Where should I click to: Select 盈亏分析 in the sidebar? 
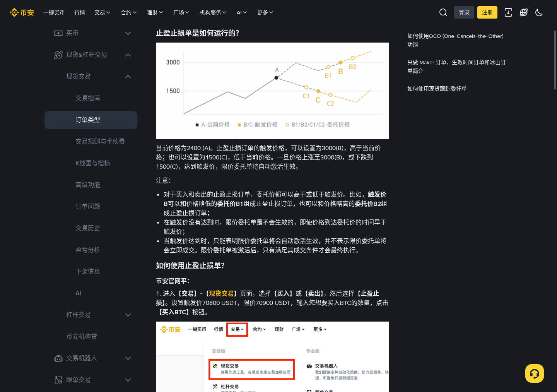point(88,250)
